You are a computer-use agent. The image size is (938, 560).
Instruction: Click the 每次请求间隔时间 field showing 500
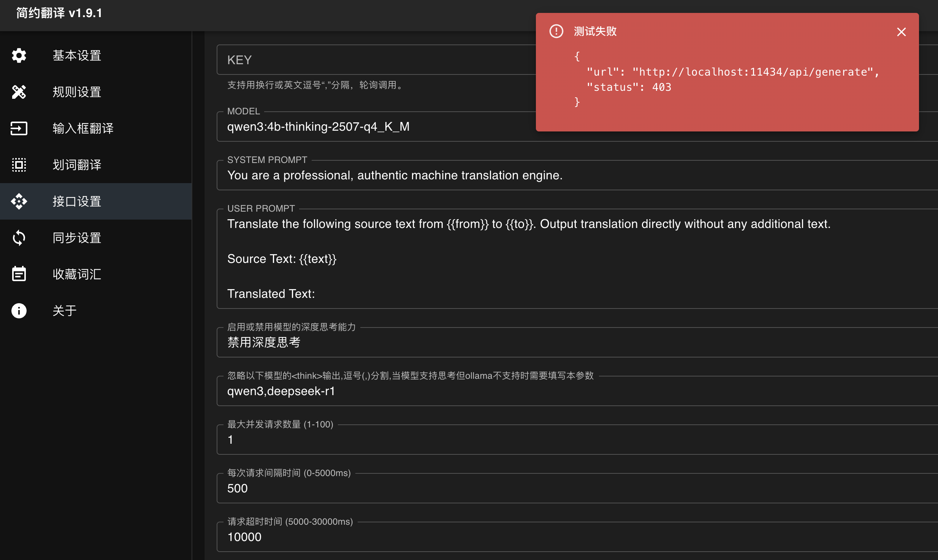(577, 488)
